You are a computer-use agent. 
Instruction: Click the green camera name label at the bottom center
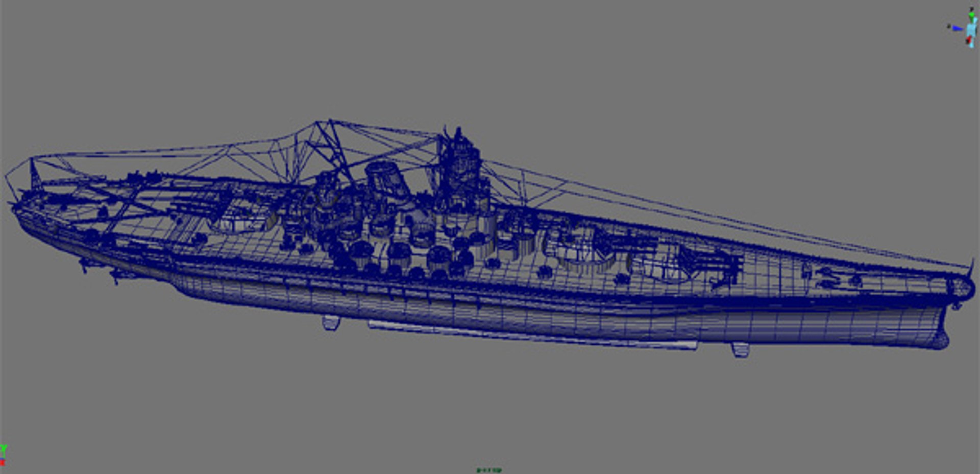click(489, 470)
